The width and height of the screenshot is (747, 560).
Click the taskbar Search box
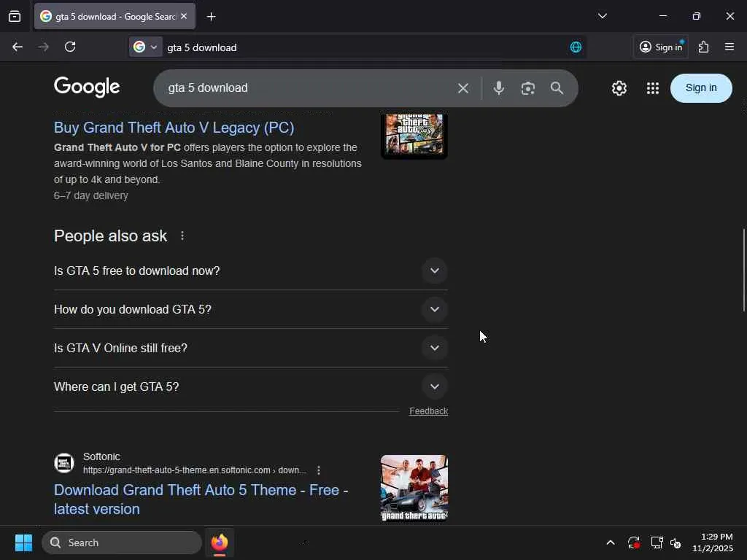[x=122, y=542]
